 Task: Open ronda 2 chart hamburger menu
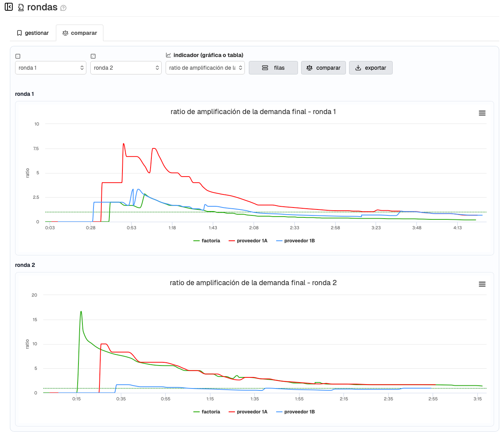[482, 284]
